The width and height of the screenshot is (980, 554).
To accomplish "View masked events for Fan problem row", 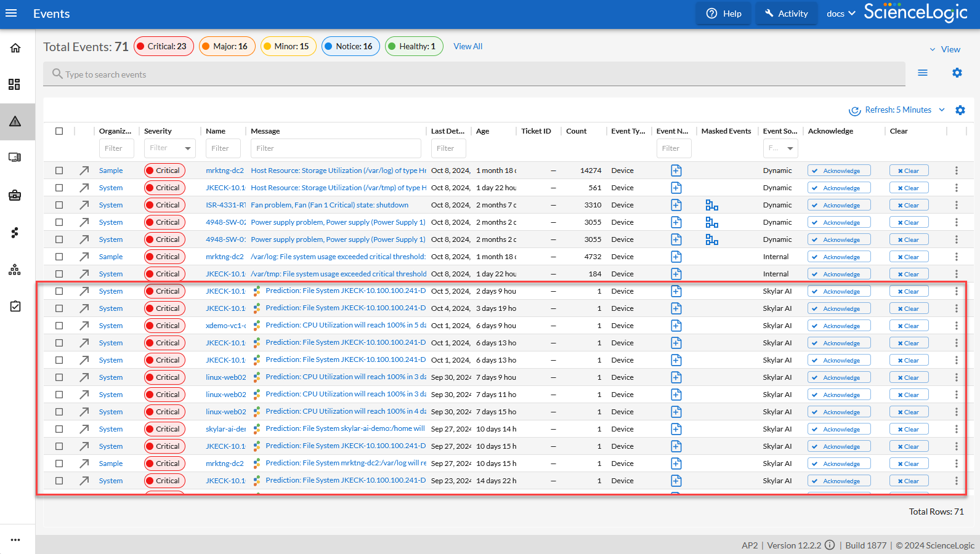I will (x=712, y=205).
